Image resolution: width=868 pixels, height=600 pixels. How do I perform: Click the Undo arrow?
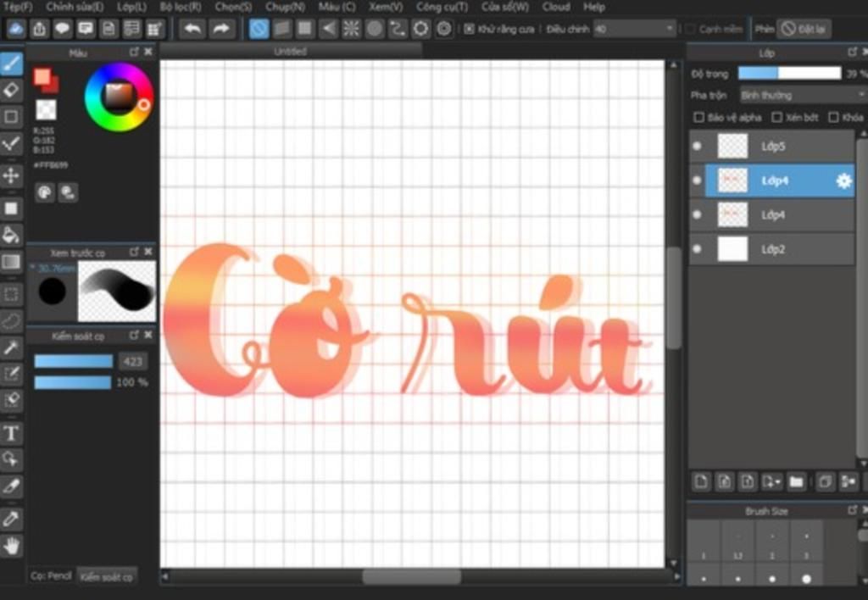[192, 29]
